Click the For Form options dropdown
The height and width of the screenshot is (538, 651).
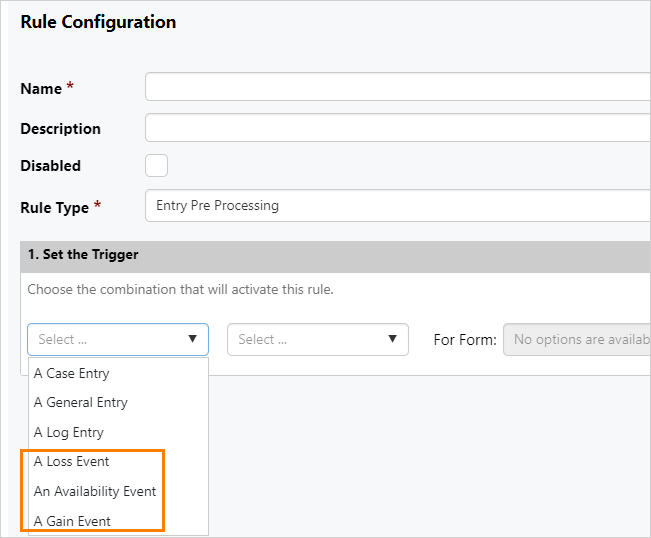point(576,339)
